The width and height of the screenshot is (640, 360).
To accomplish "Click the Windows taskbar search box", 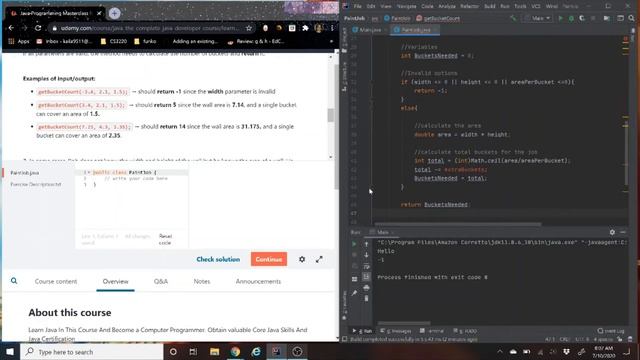I will point(92,351).
